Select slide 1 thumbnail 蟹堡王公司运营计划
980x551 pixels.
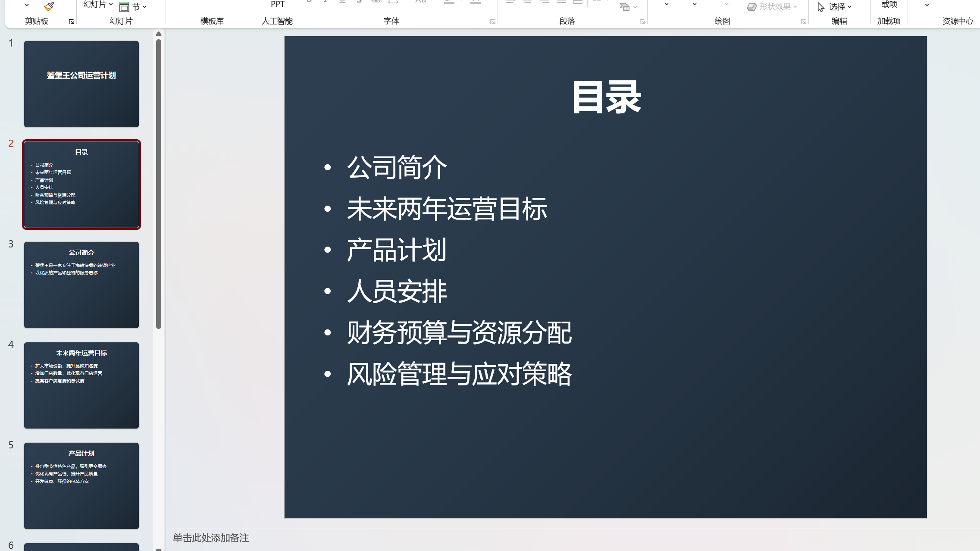(x=81, y=84)
